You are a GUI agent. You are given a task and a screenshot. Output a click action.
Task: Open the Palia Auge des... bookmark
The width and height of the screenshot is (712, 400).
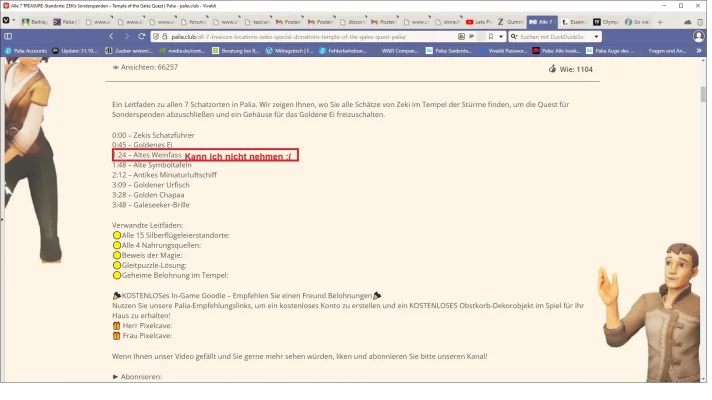[x=608, y=51]
